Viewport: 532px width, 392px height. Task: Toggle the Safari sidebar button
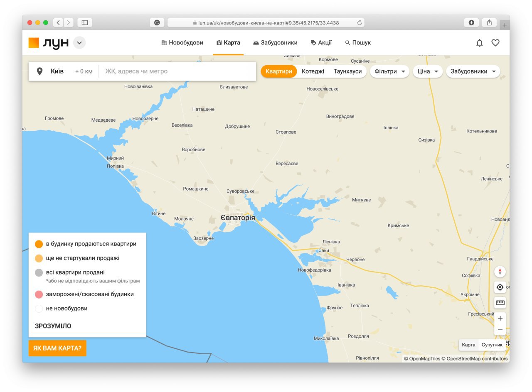click(x=85, y=22)
